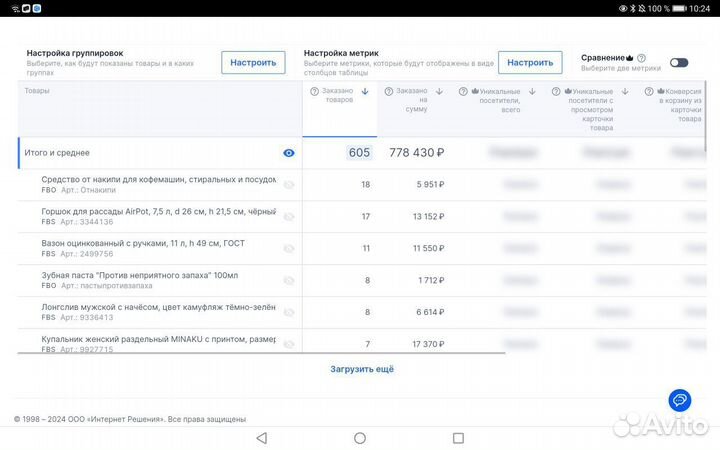Viewport: 720px width, 450px height.
Task: Tap the Android back navigation icon
Action: tap(262, 438)
